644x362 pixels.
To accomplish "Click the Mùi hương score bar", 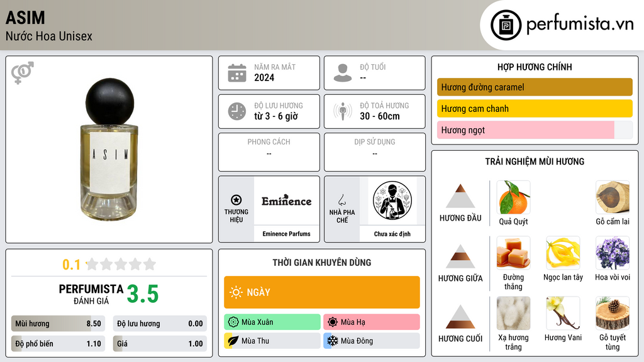I will tap(58, 324).
